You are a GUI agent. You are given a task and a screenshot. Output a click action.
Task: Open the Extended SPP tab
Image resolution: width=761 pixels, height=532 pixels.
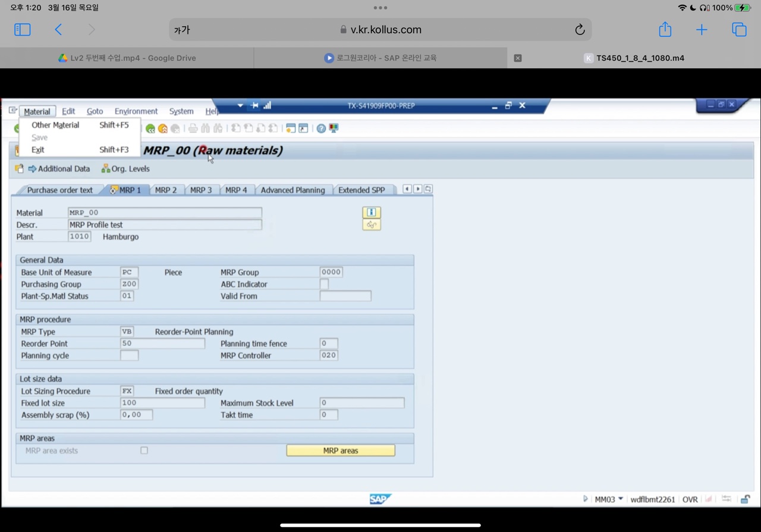(x=361, y=190)
